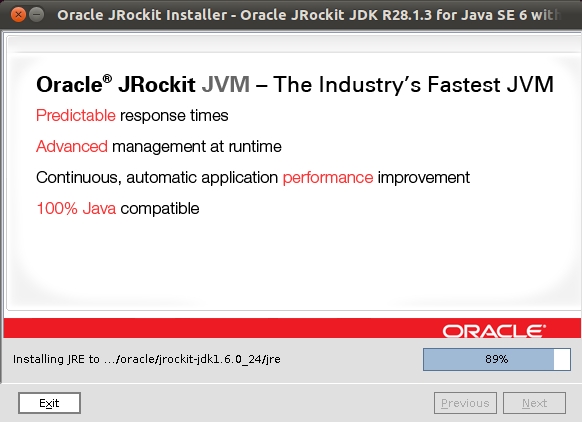Viewport: 582px width, 422px height.
Task: Click "The Industry's Fastest JVM" text
Action: [x=413, y=85]
